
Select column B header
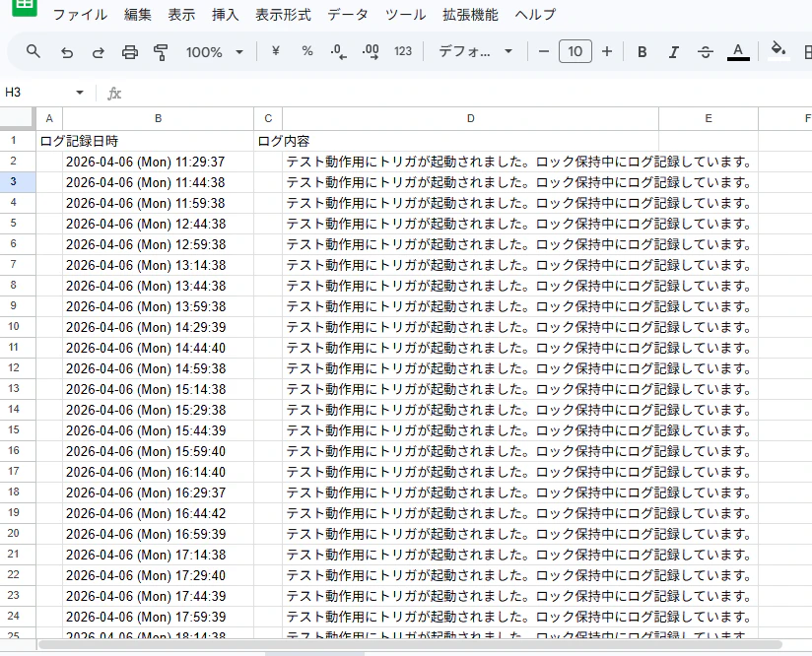click(158, 118)
